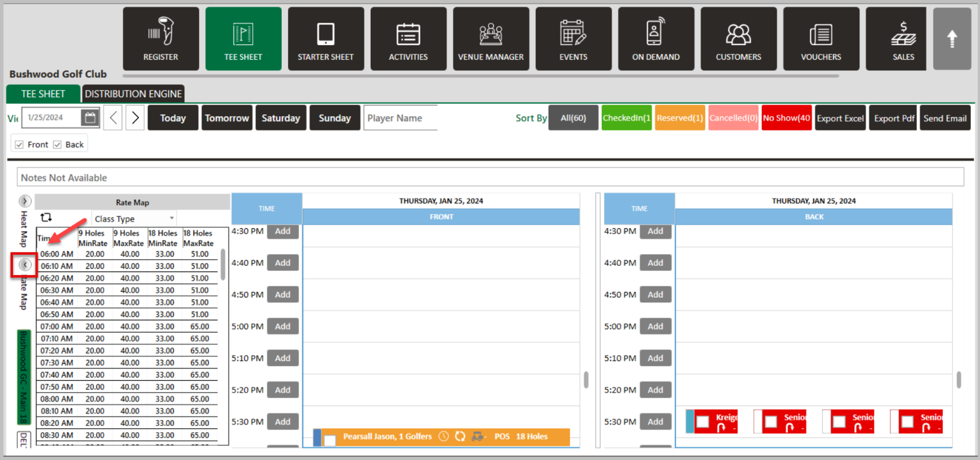The image size is (980, 460).
Task: Open the Register module icon
Action: [x=161, y=38]
